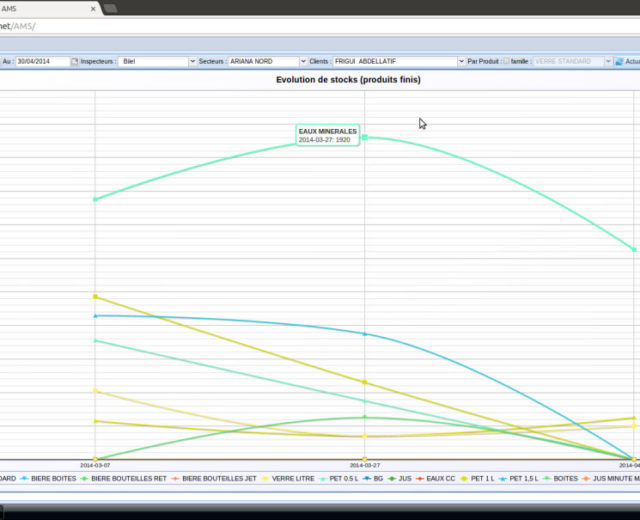Open the Secteurs ARIANA NORD dropdown
Image resolution: width=640 pixels, height=520 pixels.
tap(298, 61)
